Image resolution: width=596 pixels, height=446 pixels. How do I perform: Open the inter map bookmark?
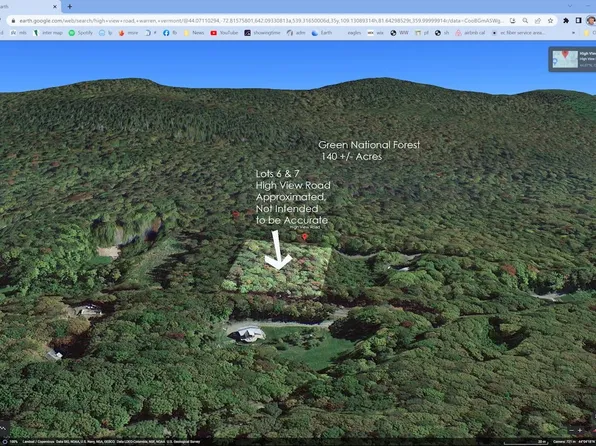48,33
